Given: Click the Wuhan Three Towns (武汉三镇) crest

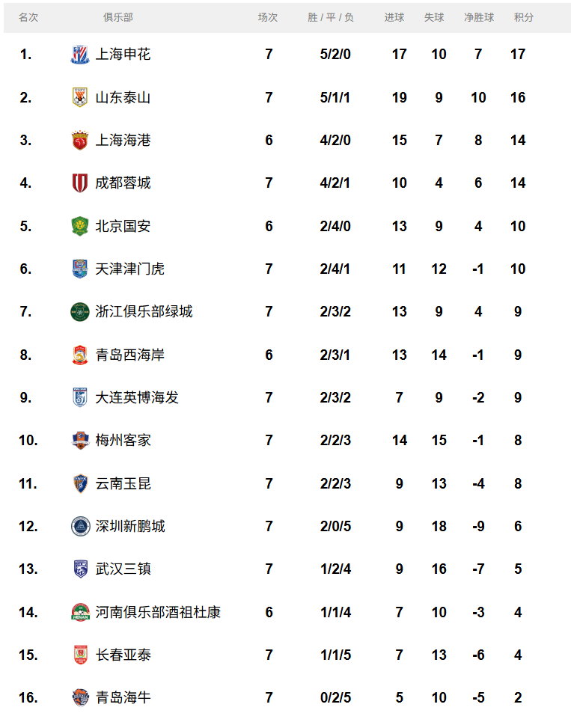Looking at the screenshot, I should [79, 569].
